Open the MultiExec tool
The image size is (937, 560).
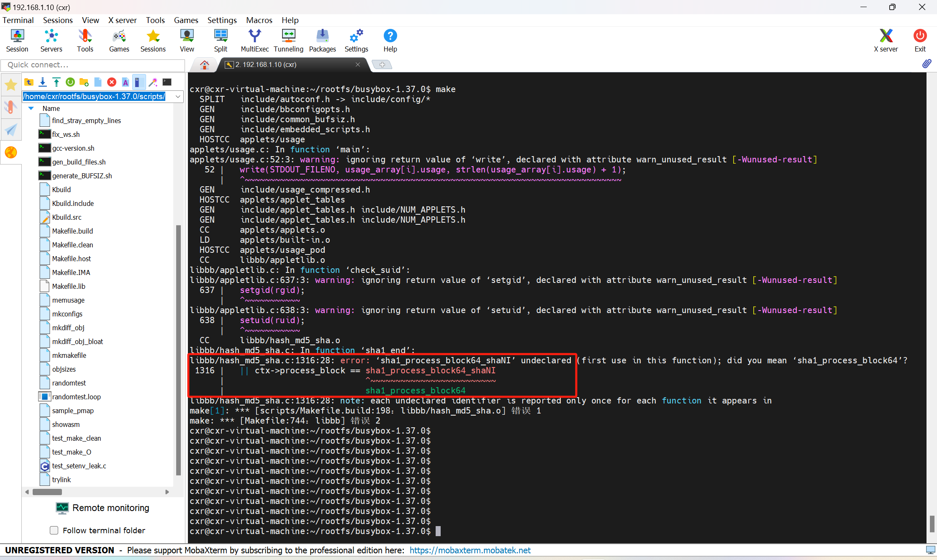tap(254, 40)
